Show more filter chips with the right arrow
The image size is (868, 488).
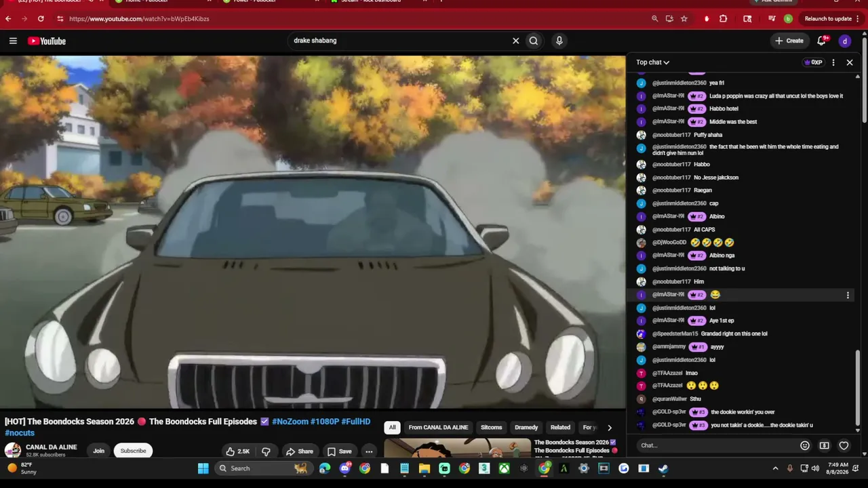tap(609, 428)
